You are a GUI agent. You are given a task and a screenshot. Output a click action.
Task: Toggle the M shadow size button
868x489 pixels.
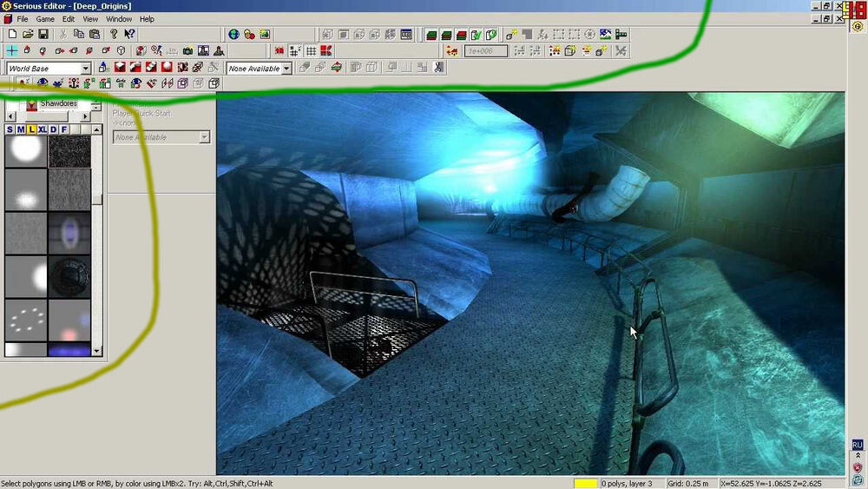click(x=21, y=129)
